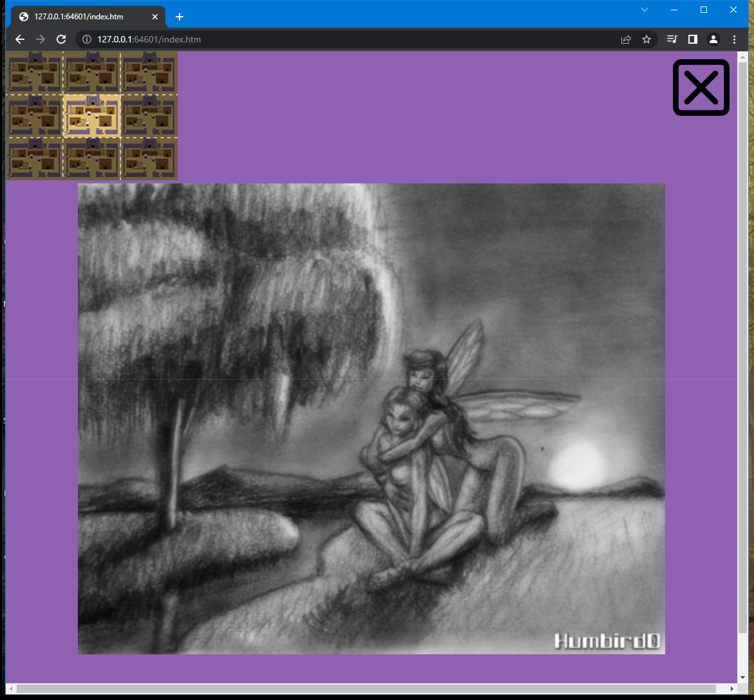Open the Chrome three-dot menu
The height and width of the screenshot is (700, 754).
coord(734,39)
